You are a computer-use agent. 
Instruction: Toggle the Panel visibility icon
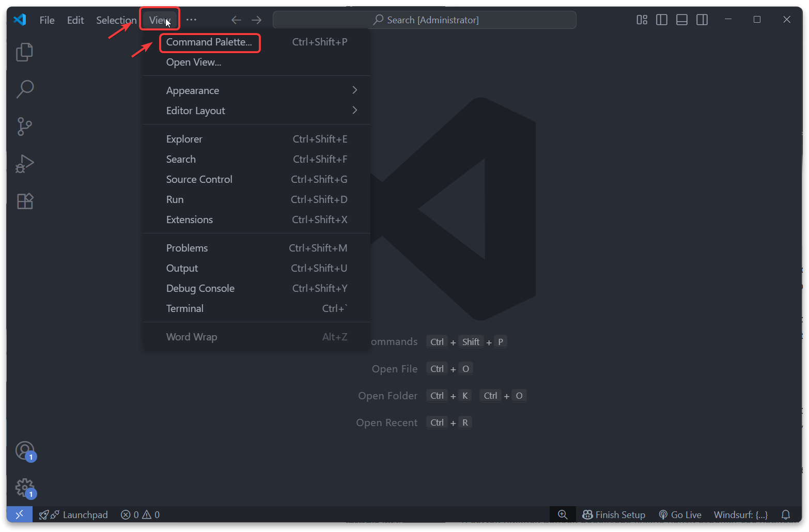pyautogui.click(x=682, y=19)
